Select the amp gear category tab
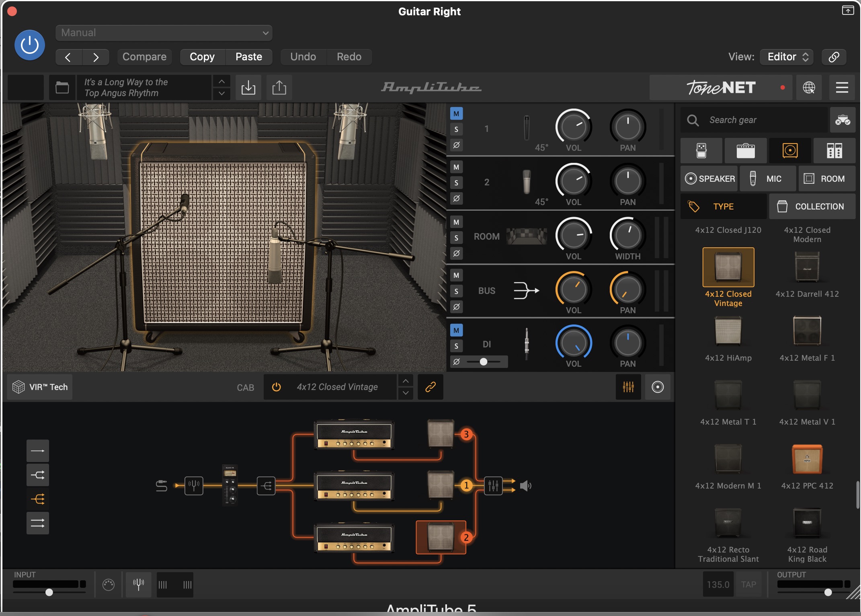Image resolution: width=861 pixels, height=616 pixels. (746, 151)
